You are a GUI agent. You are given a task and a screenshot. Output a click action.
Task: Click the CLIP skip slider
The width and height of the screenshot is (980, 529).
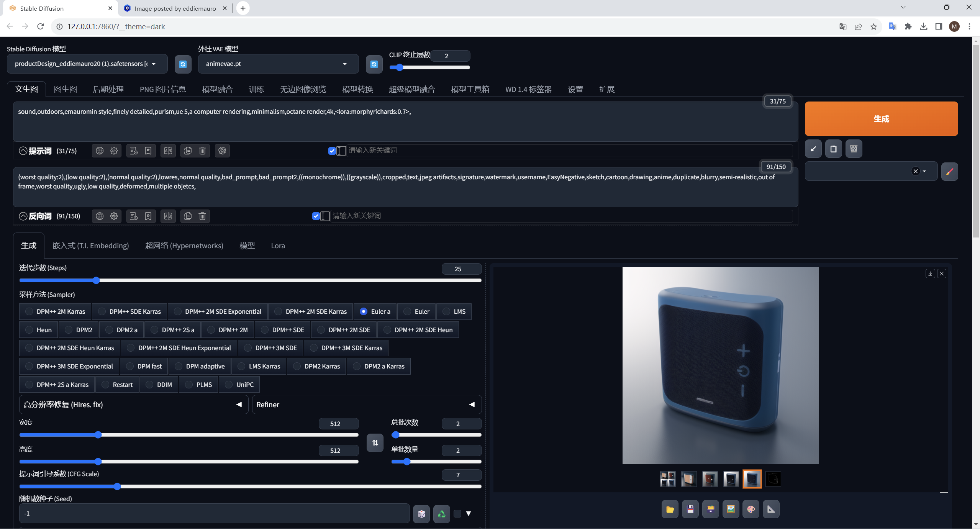point(429,67)
